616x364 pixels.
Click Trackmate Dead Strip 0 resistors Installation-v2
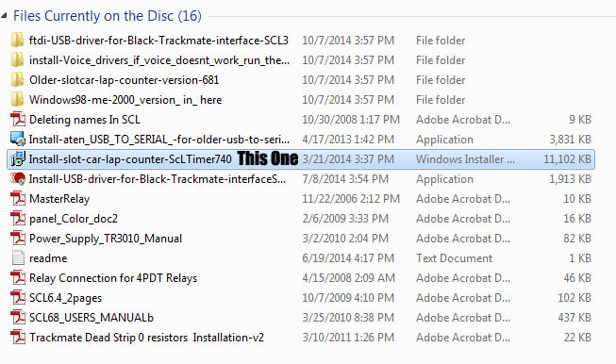tap(146, 338)
